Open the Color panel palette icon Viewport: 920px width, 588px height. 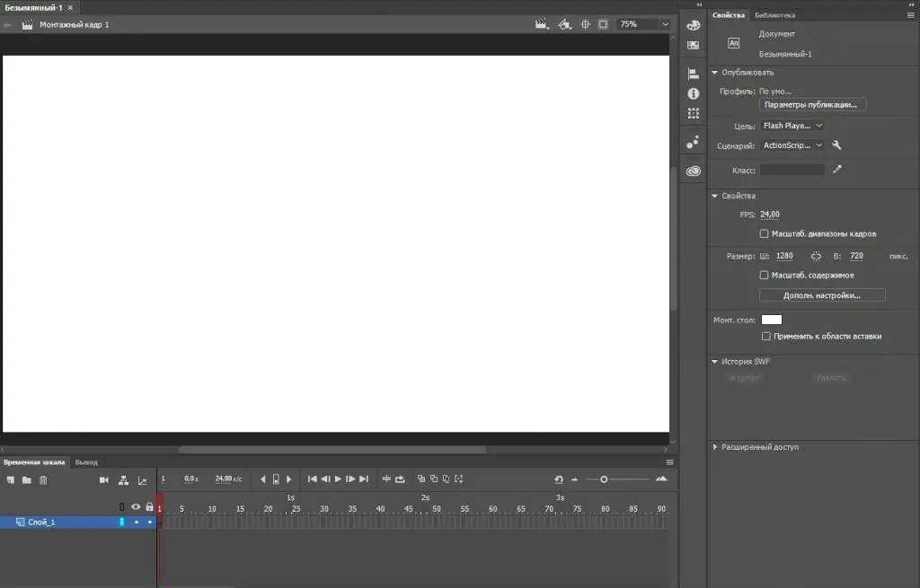[x=693, y=25]
